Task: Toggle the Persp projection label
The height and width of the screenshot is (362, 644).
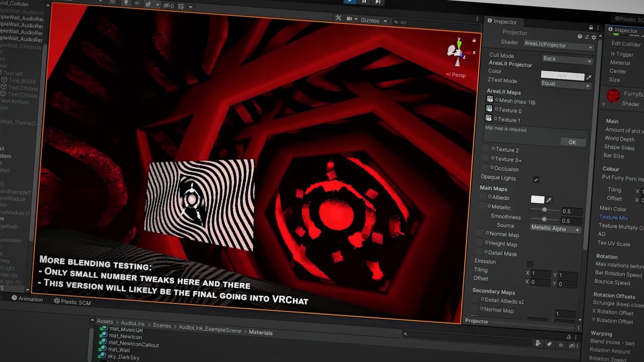Action: [x=456, y=75]
